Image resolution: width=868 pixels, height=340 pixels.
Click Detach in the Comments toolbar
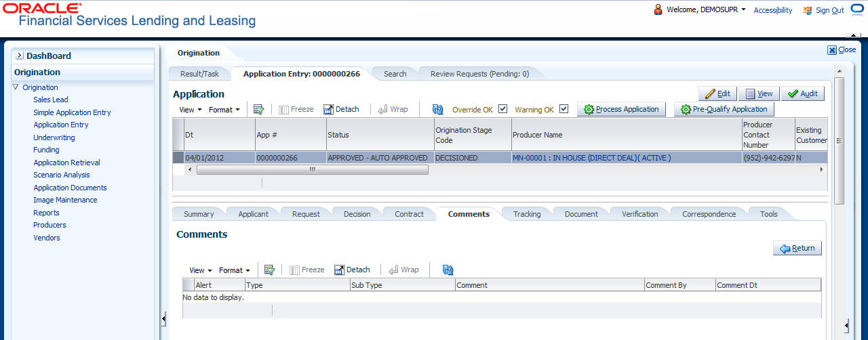tap(352, 270)
